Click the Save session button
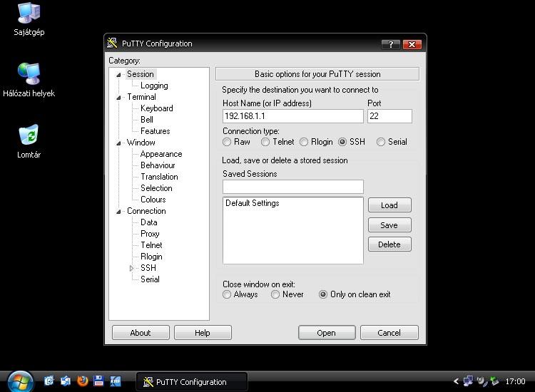The width and height of the screenshot is (535, 392). 389,225
